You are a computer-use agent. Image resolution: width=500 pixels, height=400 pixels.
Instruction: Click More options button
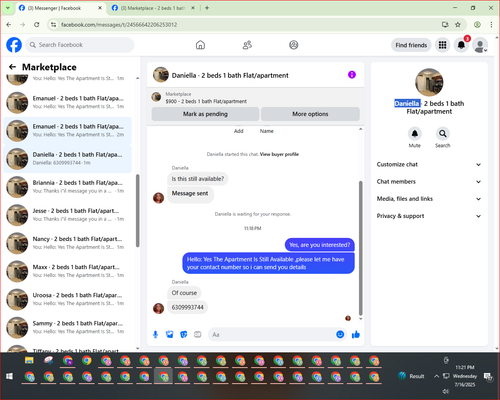point(310,114)
